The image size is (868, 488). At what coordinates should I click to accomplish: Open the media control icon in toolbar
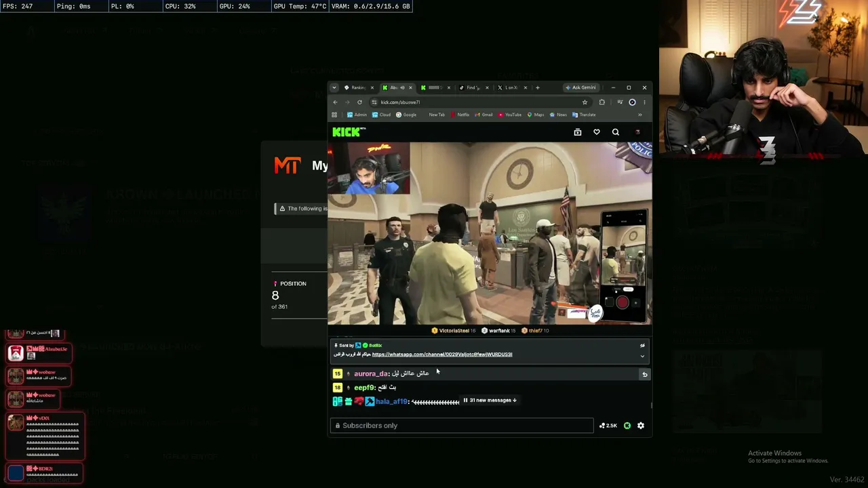tap(620, 102)
